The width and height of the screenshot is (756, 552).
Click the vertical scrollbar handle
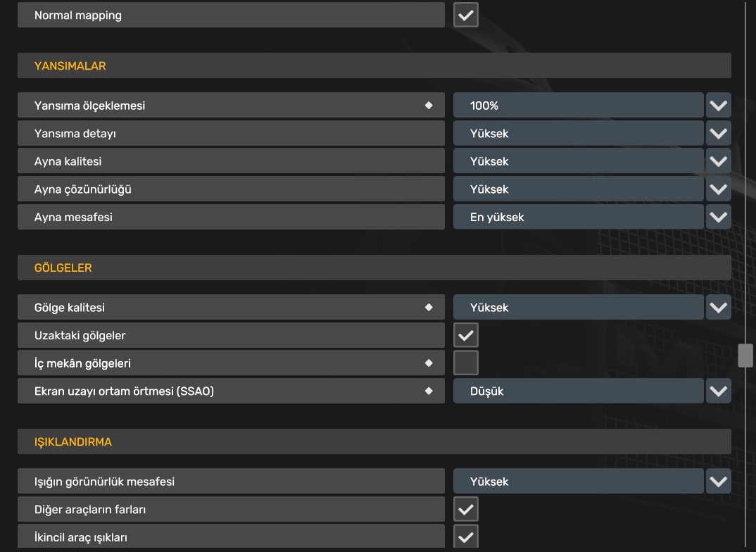click(745, 356)
